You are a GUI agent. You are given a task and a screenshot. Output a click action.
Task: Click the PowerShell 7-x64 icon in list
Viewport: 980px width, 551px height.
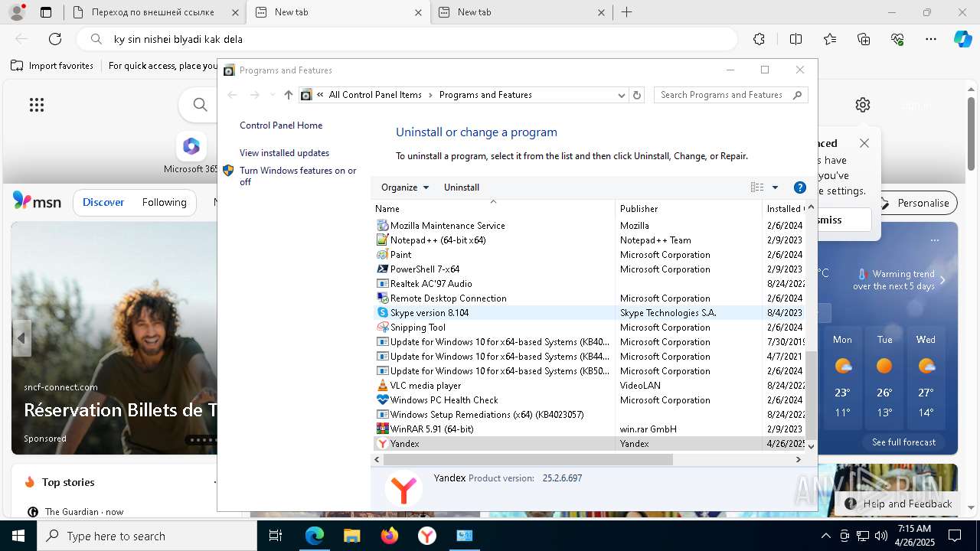point(383,269)
